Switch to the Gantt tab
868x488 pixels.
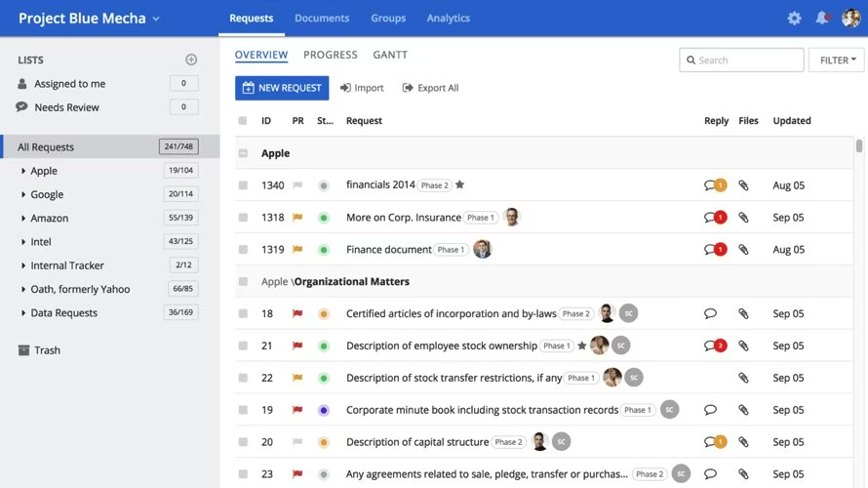[390, 56]
